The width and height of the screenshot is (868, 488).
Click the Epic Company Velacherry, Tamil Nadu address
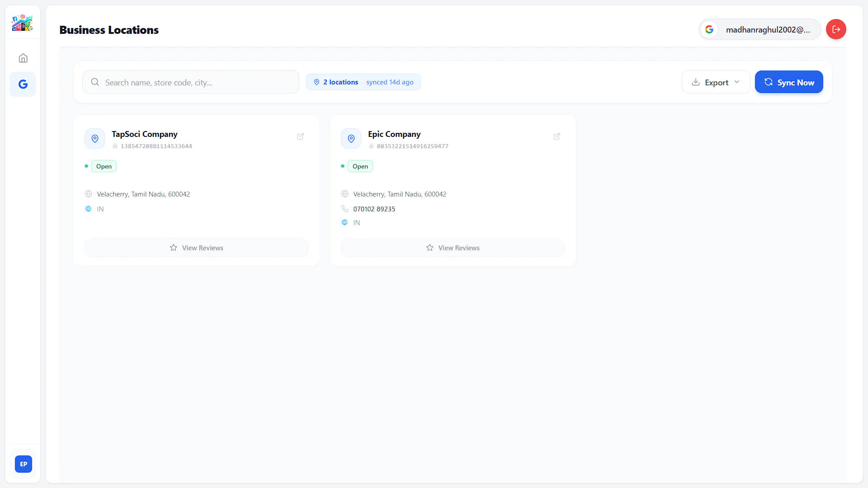coord(400,194)
